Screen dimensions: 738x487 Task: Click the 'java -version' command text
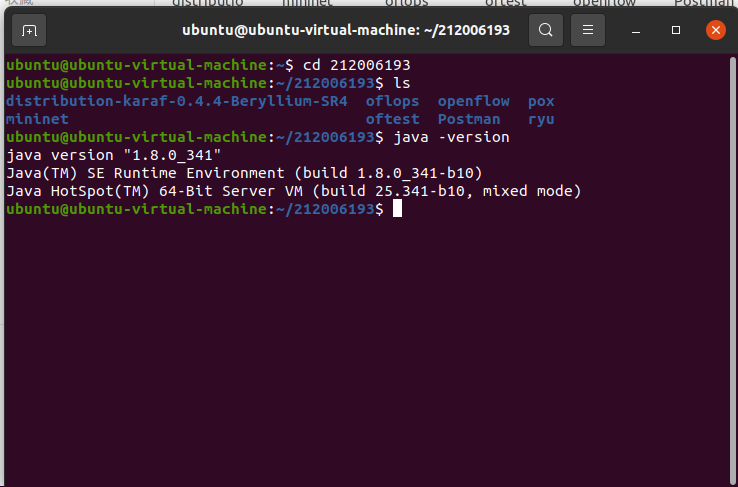(x=451, y=137)
